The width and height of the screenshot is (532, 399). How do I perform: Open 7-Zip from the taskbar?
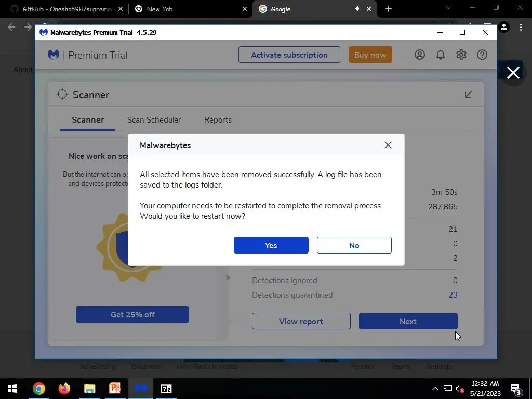pyautogui.click(x=166, y=389)
